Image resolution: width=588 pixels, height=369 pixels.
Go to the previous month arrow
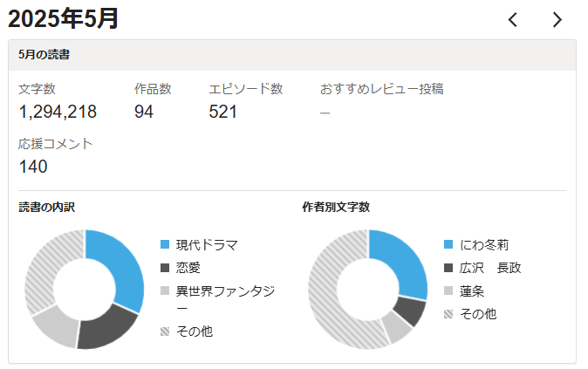(x=513, y=19)
